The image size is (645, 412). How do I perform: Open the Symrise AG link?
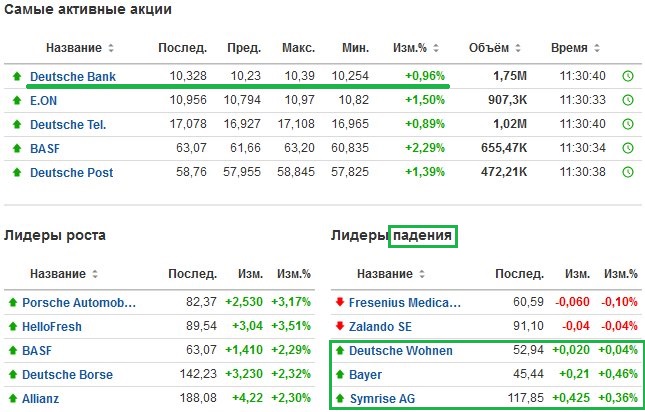(382, 398)
